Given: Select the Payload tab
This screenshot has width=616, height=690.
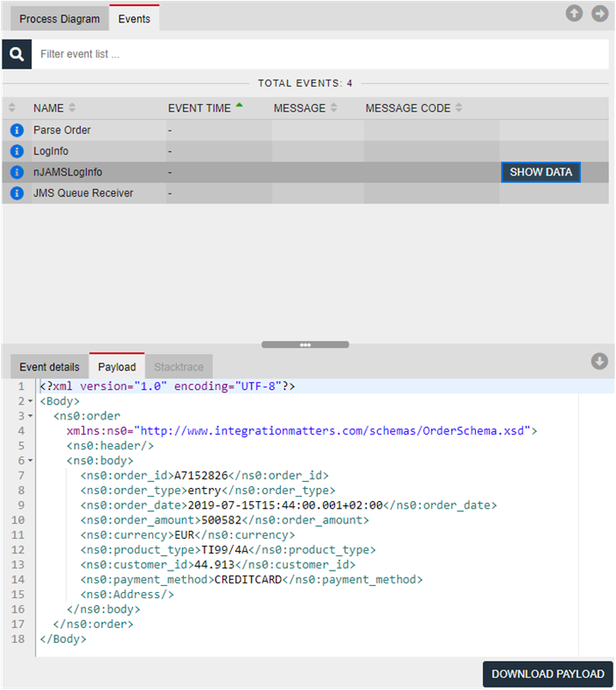Looking at the screenshot, I should (x=117, y=367).
